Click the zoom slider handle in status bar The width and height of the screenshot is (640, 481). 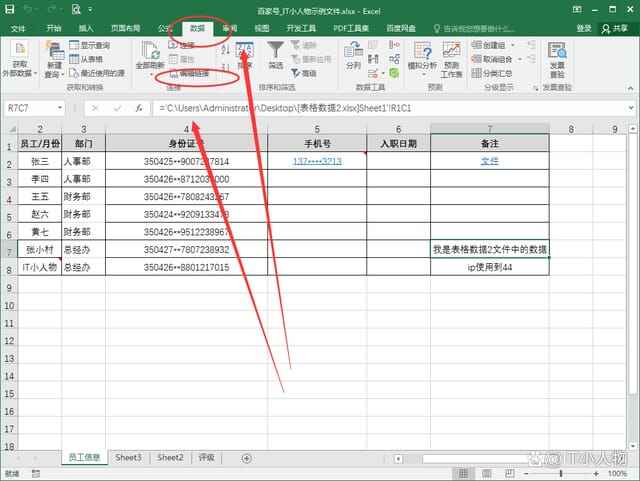pos(561,474)
